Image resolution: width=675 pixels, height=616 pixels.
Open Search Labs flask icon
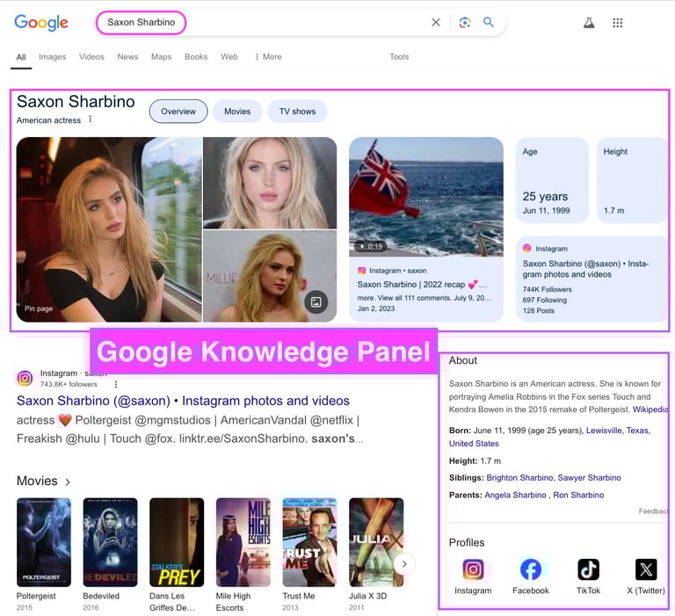click(x=589, y=23)
